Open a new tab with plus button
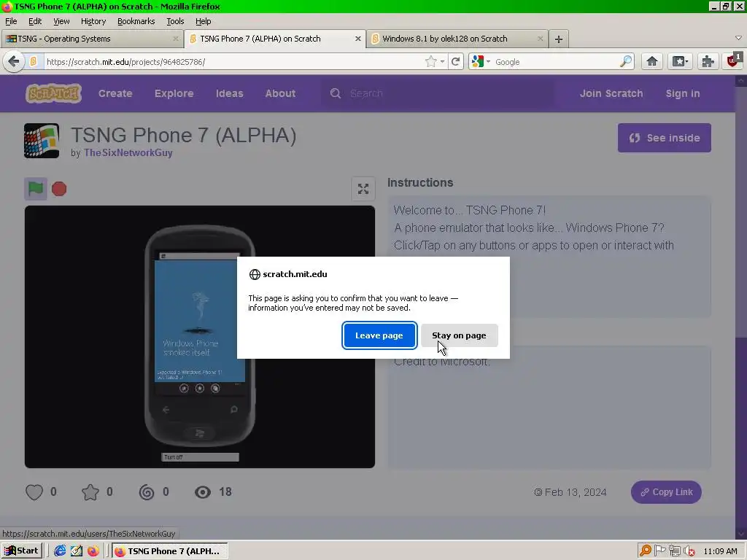 (x=559, y=39)
